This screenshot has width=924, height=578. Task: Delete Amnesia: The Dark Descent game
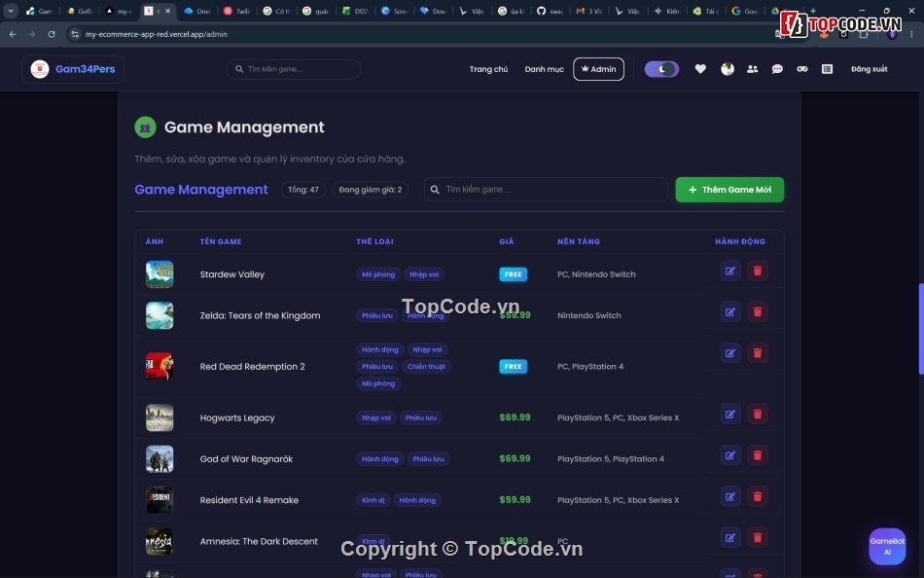pyautogui.click(x=758, y=538)
